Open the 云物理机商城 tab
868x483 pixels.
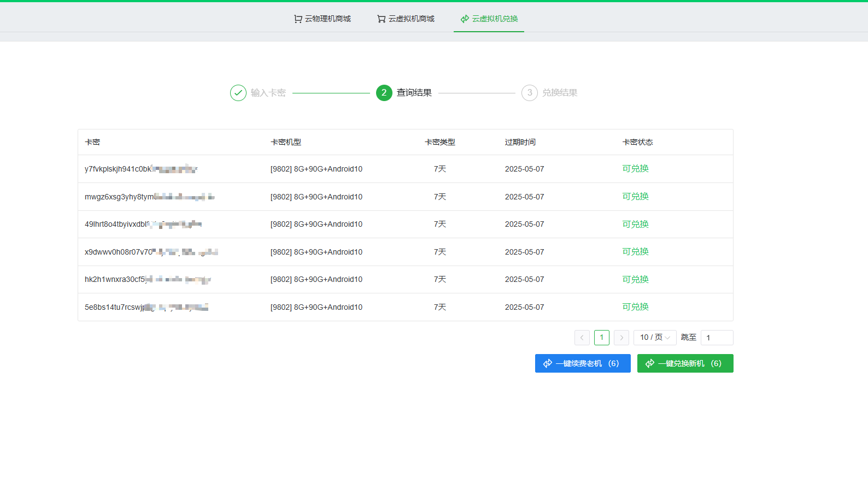327,19
